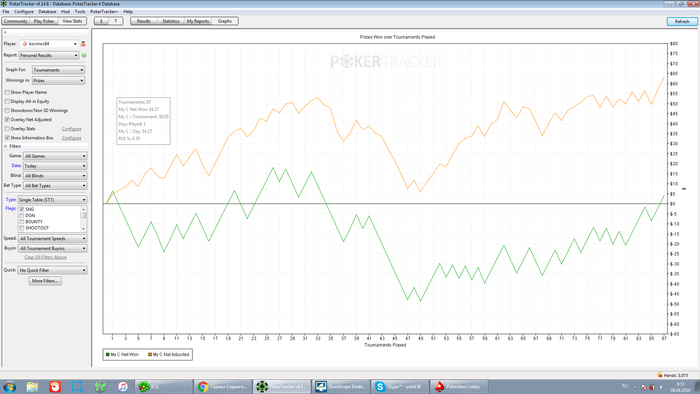The width and height of the screenshot is (700, 394).
Task: Open the blue square taskbar icon
Action: point(77,386)
